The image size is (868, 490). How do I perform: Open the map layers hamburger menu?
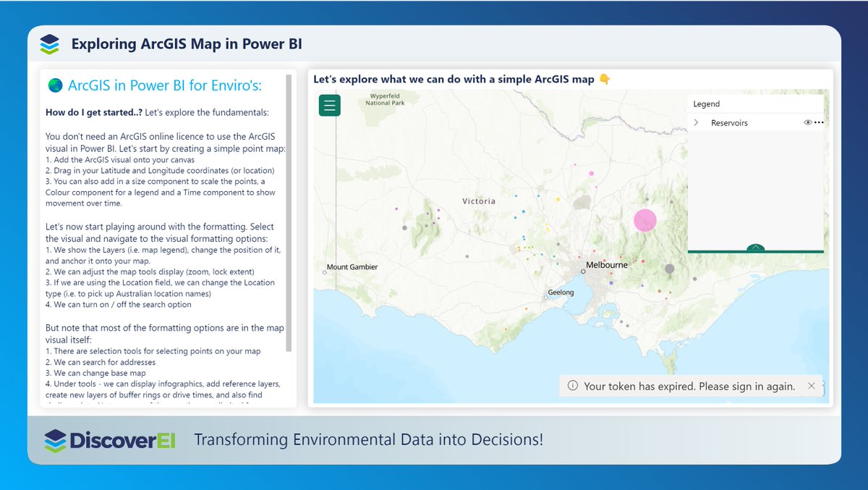pos(329,105)
